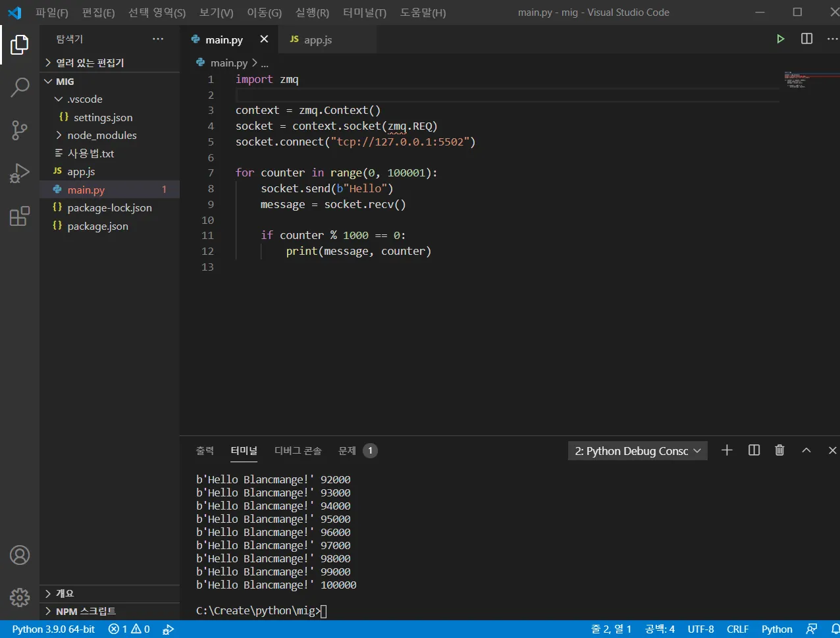Screen dimensions: 840x638
Task: Open the Manage gear icon
Action: click(x=20, y=597)
